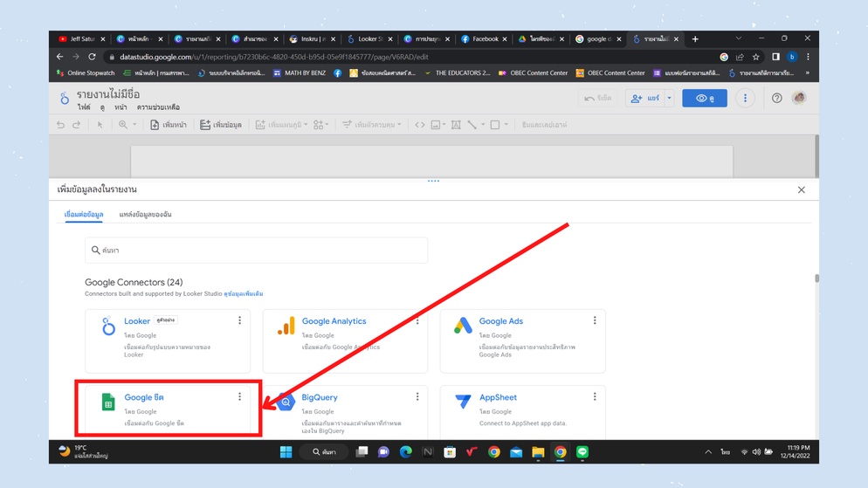Open Microsoft Edge from the taskbar

click(x=406, y=452)
